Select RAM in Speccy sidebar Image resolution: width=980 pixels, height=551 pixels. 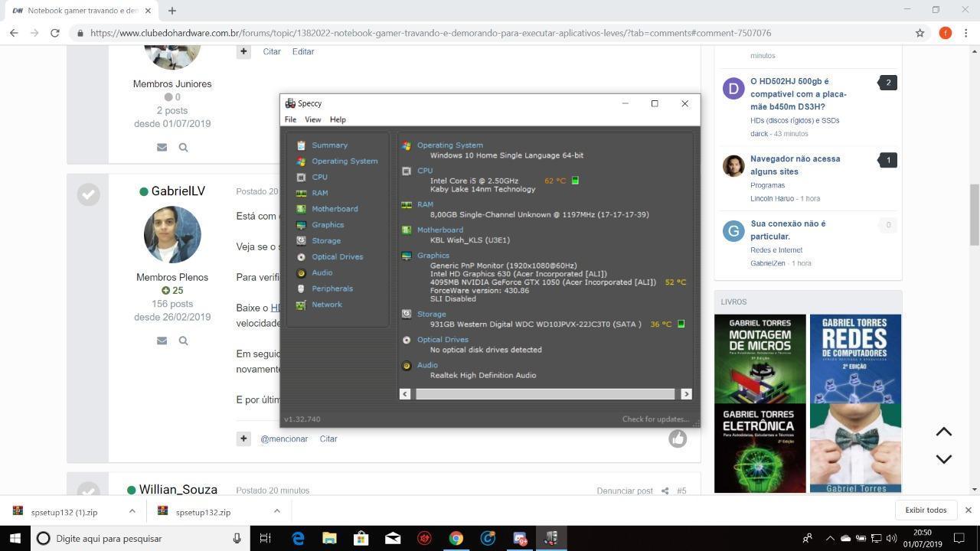pos(319,193)
